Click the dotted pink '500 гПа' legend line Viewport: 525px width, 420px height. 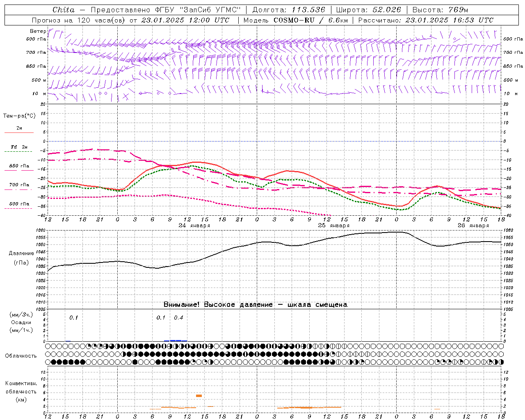[19, 208]
